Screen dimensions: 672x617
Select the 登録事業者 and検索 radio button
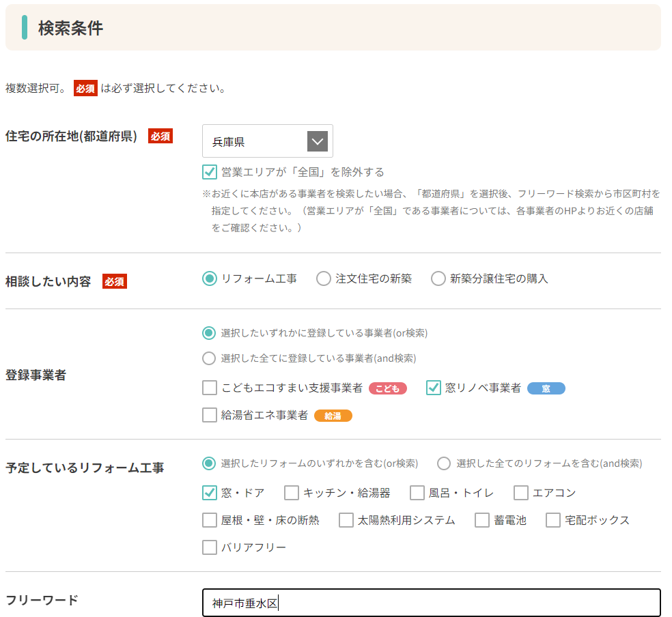[209, 358]
